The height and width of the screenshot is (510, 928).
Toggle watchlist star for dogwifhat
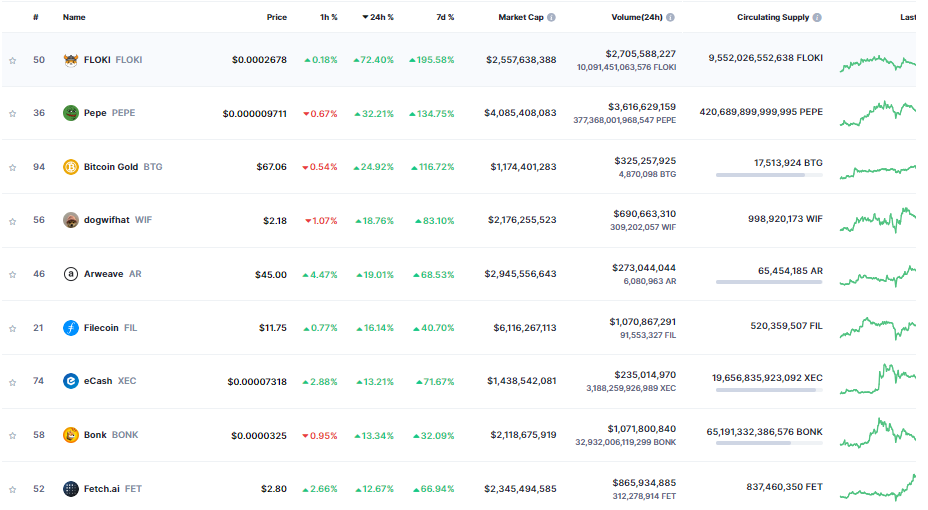pyautogui.click(x=12, y=221)
